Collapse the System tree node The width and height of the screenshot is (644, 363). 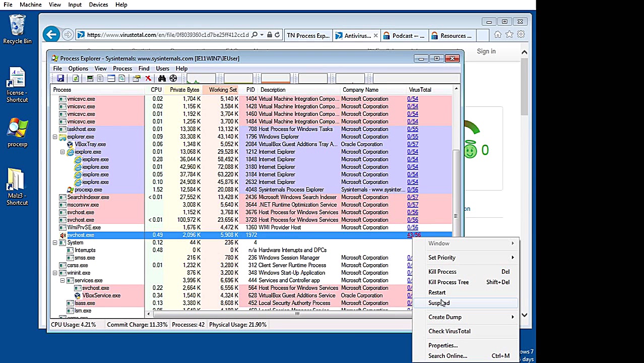[55, 243]
